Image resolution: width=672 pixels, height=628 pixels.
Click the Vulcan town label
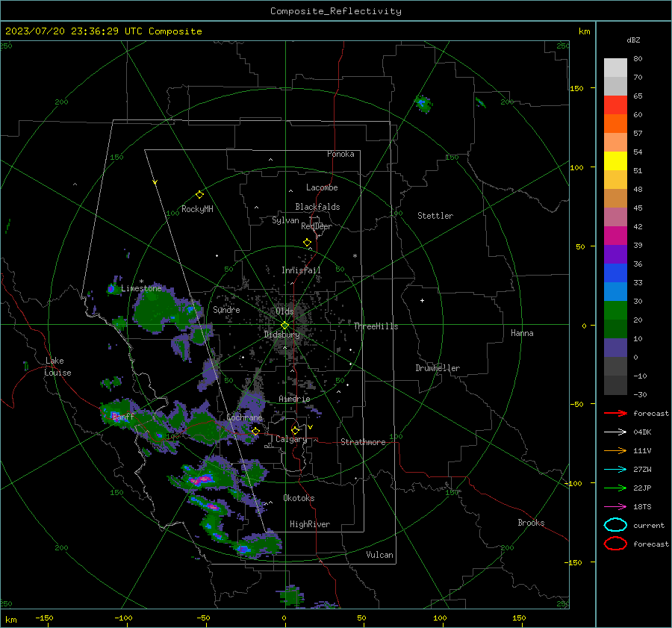[379, 555]
